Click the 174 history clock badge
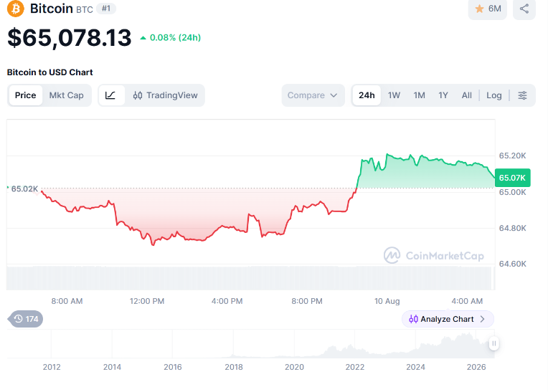This screenshot has width=548, height=392. pos(26,319)
